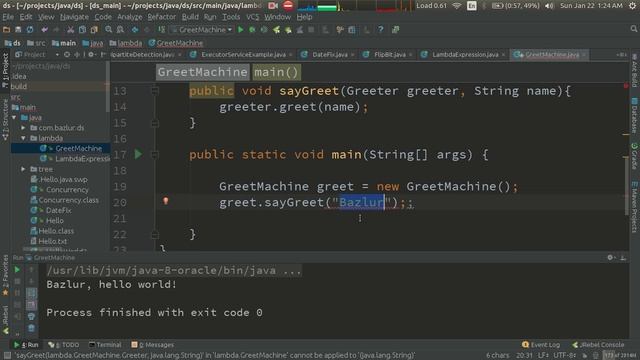Click the Search Everywhere magnifier icon
This screenshot has width=640, height=360.
click(633, 29)
